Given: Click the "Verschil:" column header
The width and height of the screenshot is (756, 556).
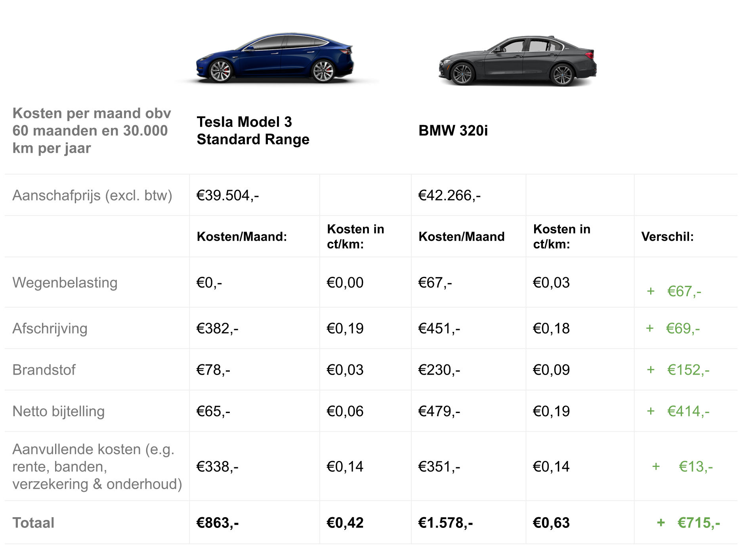Looking at the screenshot, I should [x=667, y=236].
